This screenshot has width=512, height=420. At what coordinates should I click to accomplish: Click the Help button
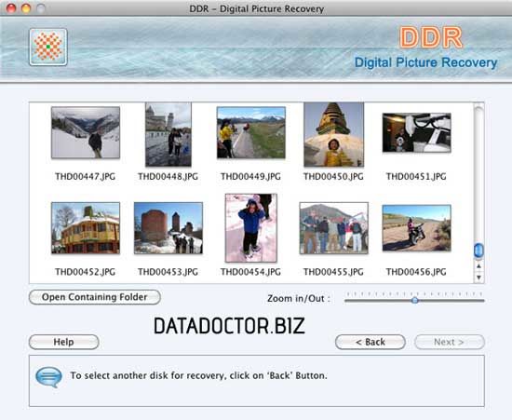64,342
